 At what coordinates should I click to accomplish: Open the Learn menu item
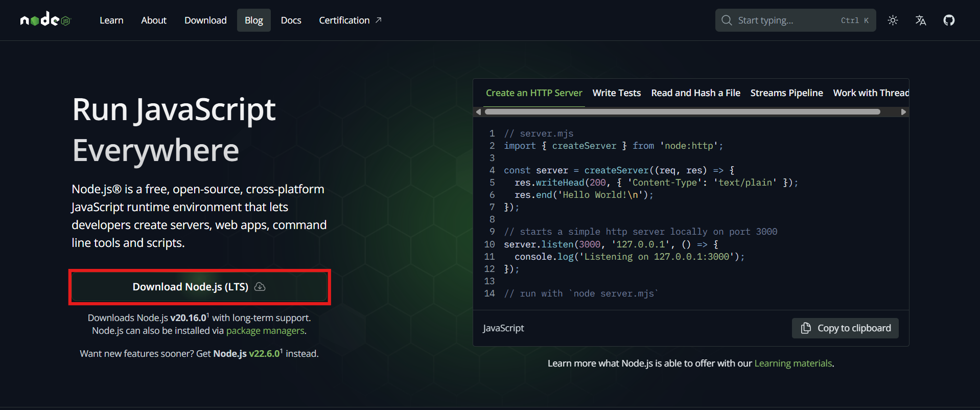click(111, 20)
